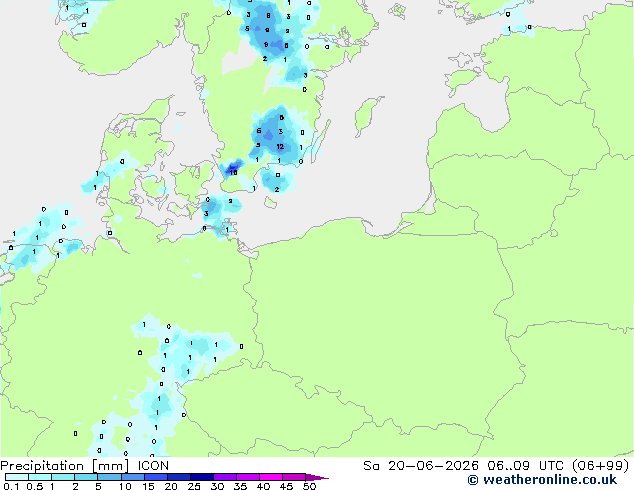Pick the 15–20 mm legend color swatch
The width and height of the screenshot is (634, 490).
click(155, 477)
